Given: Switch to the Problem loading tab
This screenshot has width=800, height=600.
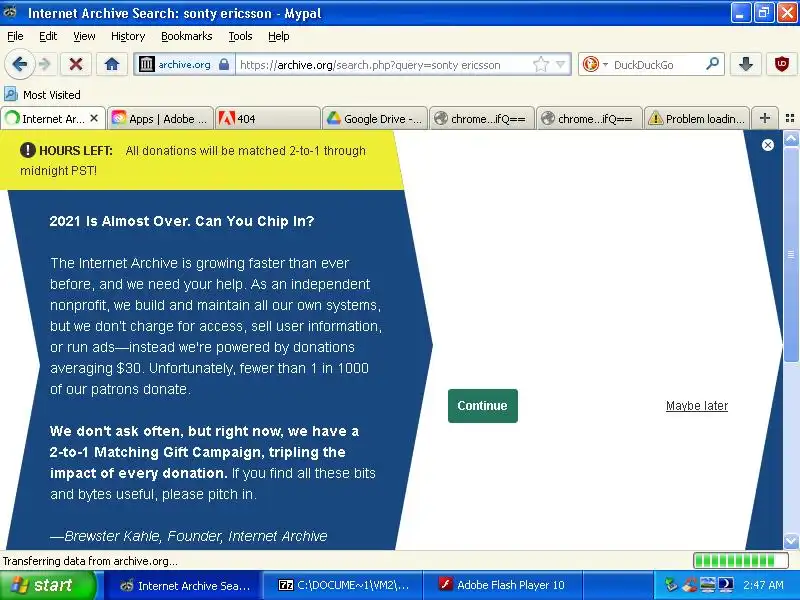Looking at the screenshot, I should click(x=696, y=119).
